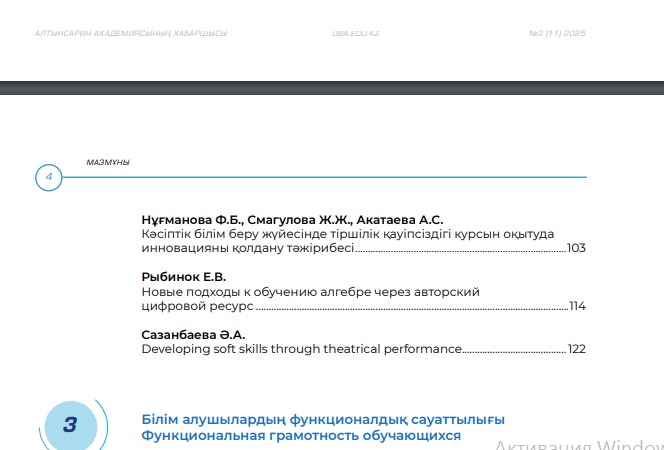The image size is (664, 450).
Task: Open 'Новые подходы к обучению алгебре' article
Action: [310, 292]
